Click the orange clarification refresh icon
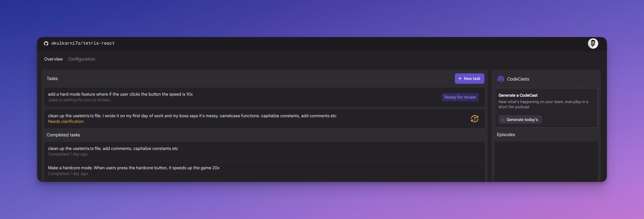Viewport: 644px width, 219px height. (x=474, y=118)
